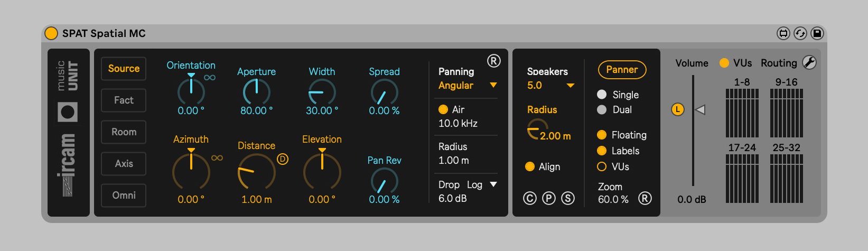Toggle the VUs meter display in the top bar
The image size is (868, 251).
tap(724, 63)
